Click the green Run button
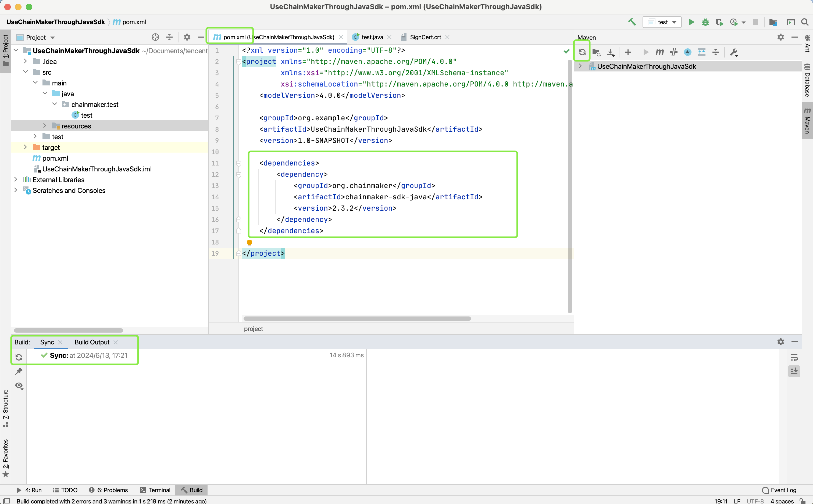813x504 pixels. tap(691, 22)
